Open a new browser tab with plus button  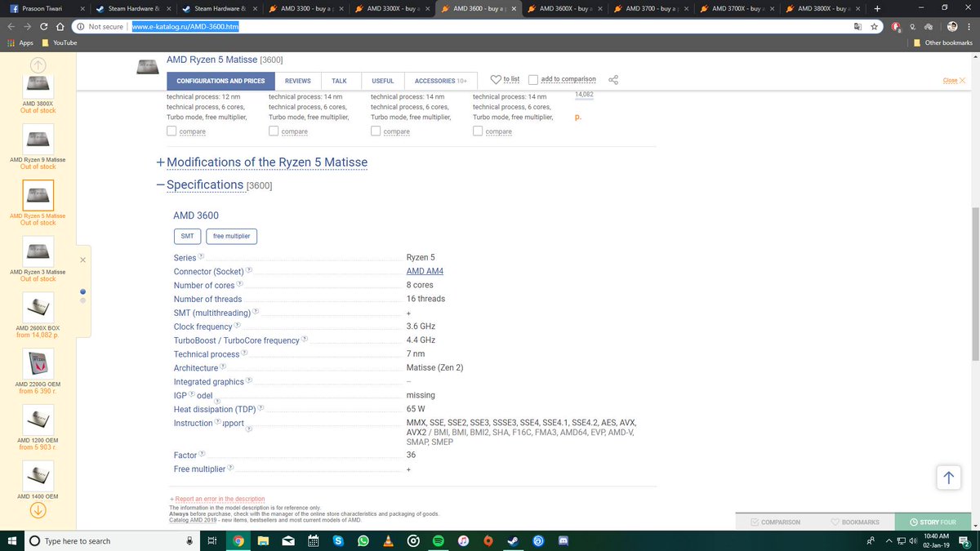point(876,8)
